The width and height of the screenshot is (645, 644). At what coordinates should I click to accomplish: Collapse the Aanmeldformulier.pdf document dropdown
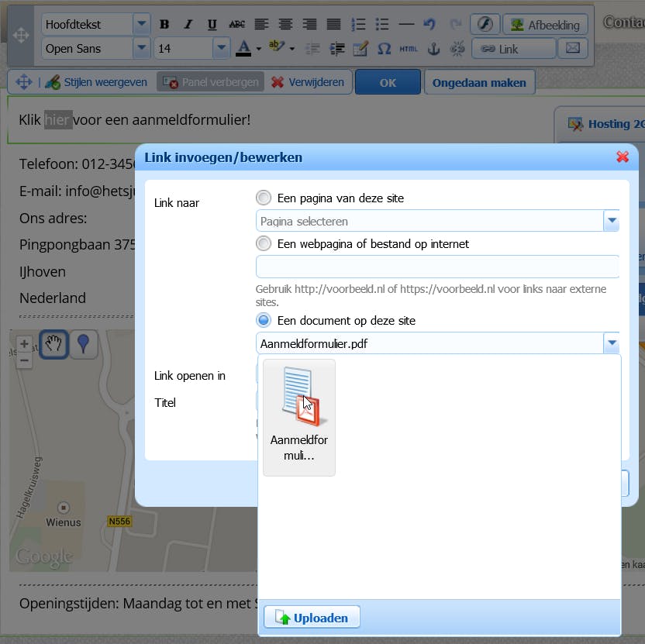[611, 343]
